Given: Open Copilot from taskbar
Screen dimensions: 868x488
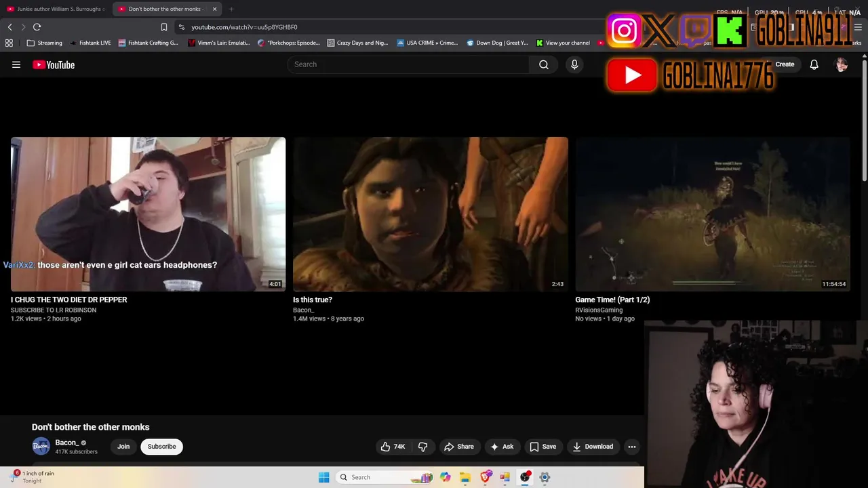Looking at the screenshot, I should tap(445, 477).
